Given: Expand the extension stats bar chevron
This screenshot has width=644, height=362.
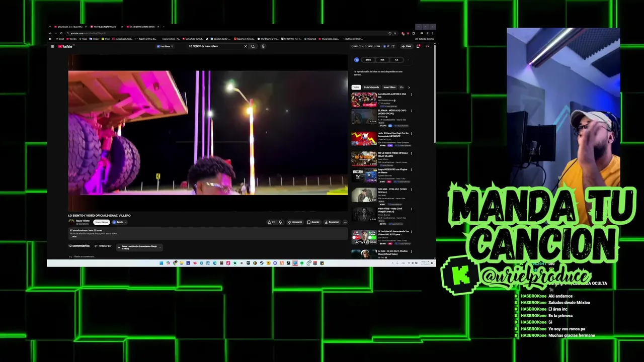Looking at the screenshot, I should tap(408, 60).
